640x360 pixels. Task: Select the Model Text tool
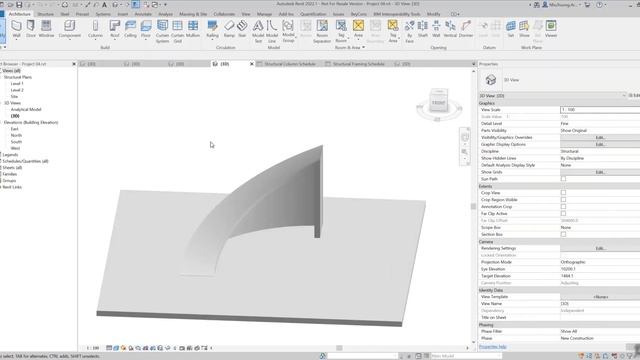[258, 31]
